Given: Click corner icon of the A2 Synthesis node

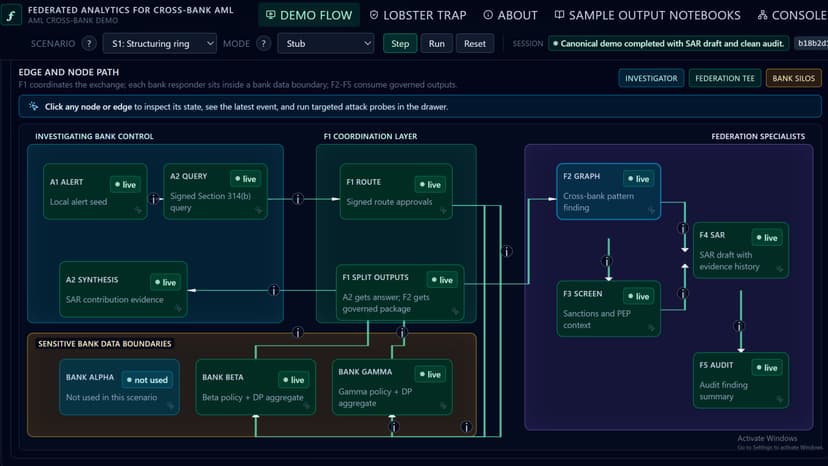Looking at the screenshot, I should 178,308.
